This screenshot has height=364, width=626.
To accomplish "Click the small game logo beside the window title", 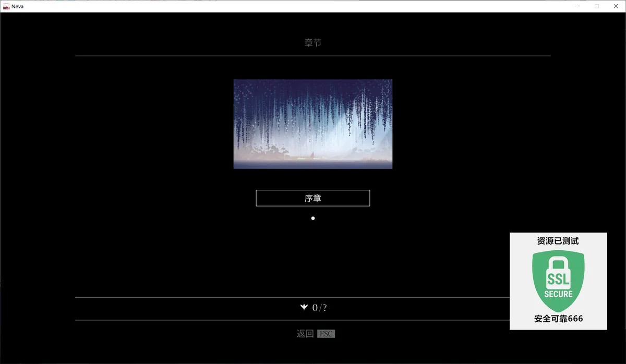I will 6,6.
